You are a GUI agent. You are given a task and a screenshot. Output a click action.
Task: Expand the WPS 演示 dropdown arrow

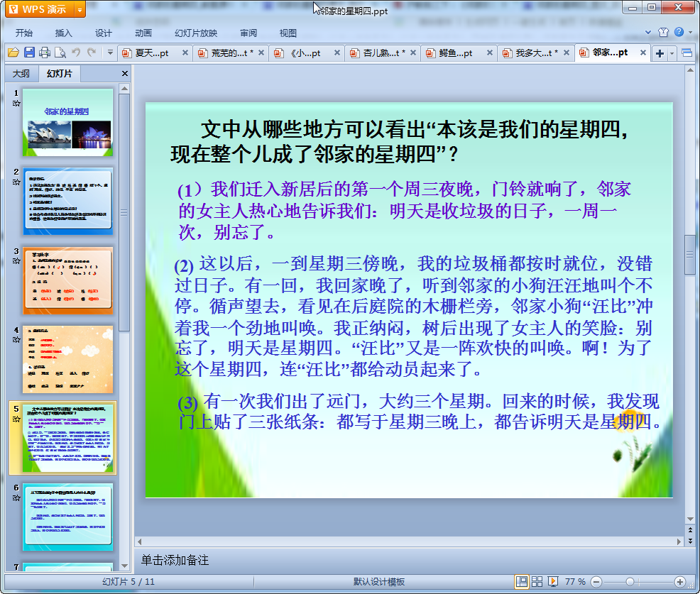tap(80, 9)
